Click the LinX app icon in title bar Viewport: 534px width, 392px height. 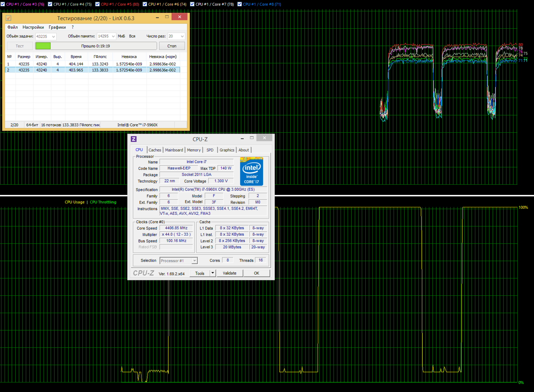point(8,18)
